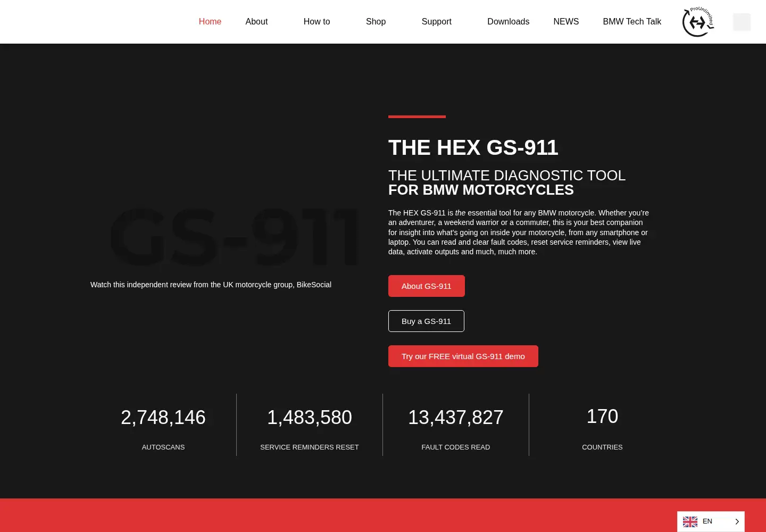Go to the Home menu item

pyautogui.click(x=210, y=22)
